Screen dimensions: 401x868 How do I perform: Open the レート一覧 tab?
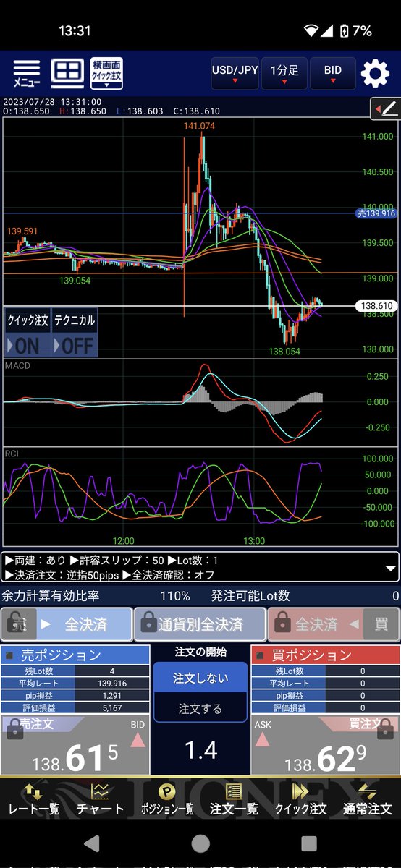[x=33, y=799]
